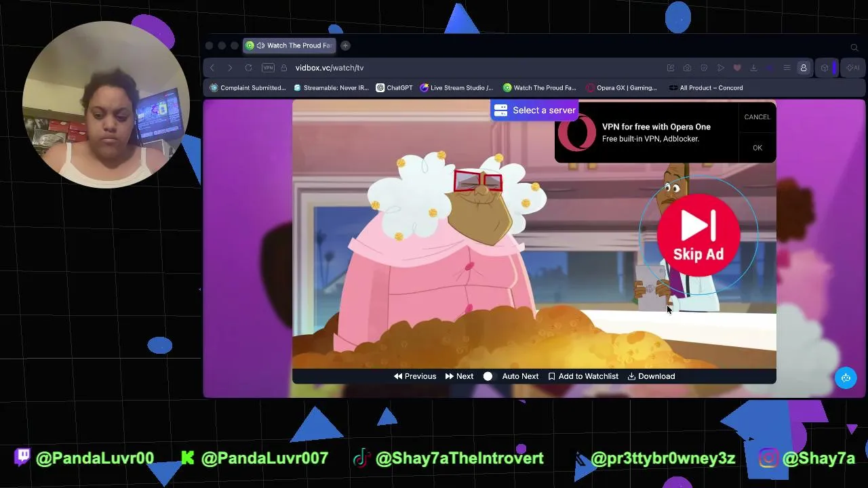Image resolution: width=868 pixels, height=488 pixels.
Task: Open browser downloads icon
Action: pyautogui.click(x=753, y=68)
